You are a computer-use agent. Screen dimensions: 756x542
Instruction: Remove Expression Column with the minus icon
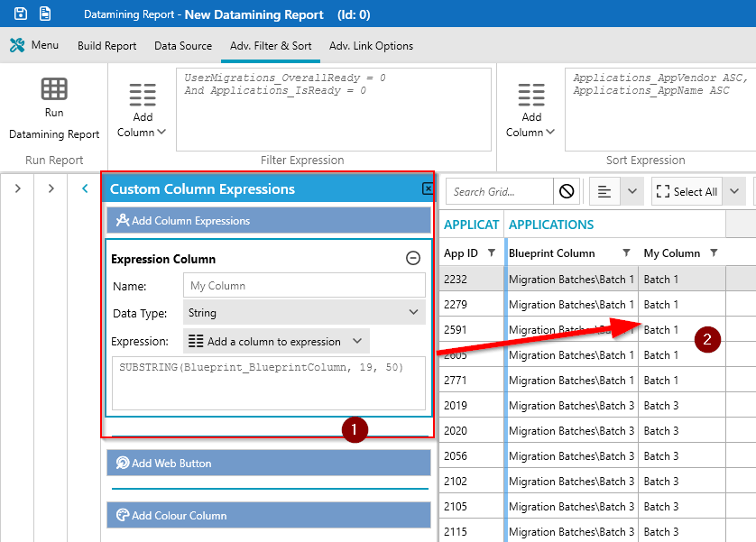tap(412, 258)
